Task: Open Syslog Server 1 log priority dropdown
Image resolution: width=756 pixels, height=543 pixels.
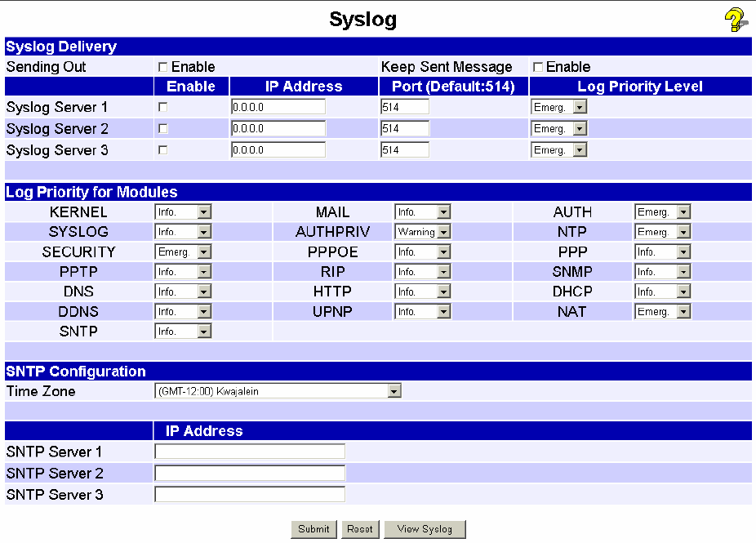Action: (558, 107)
